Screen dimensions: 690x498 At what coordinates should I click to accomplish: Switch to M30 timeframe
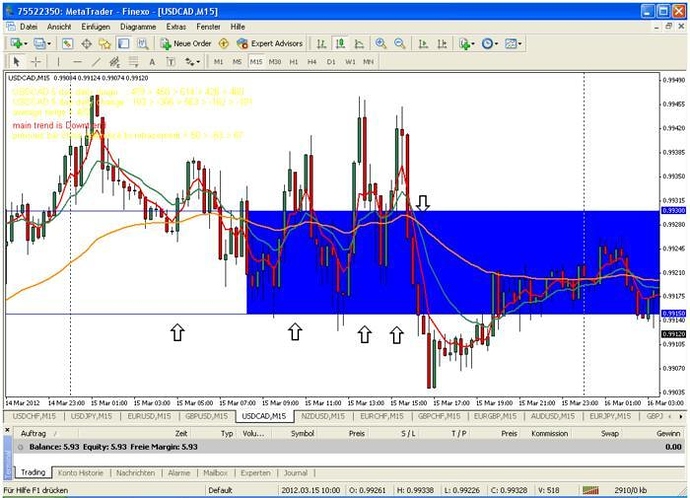click(275, 62)
